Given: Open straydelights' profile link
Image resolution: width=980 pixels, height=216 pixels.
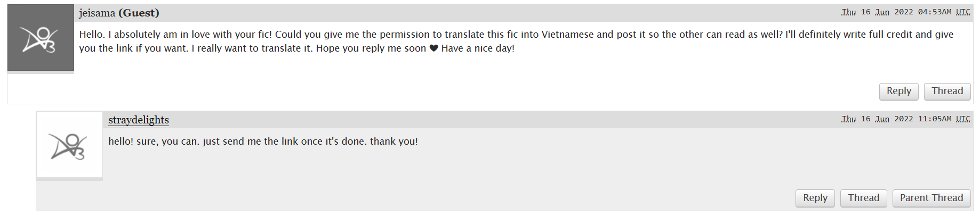Looking at the screenshot, I should [139, 120].
